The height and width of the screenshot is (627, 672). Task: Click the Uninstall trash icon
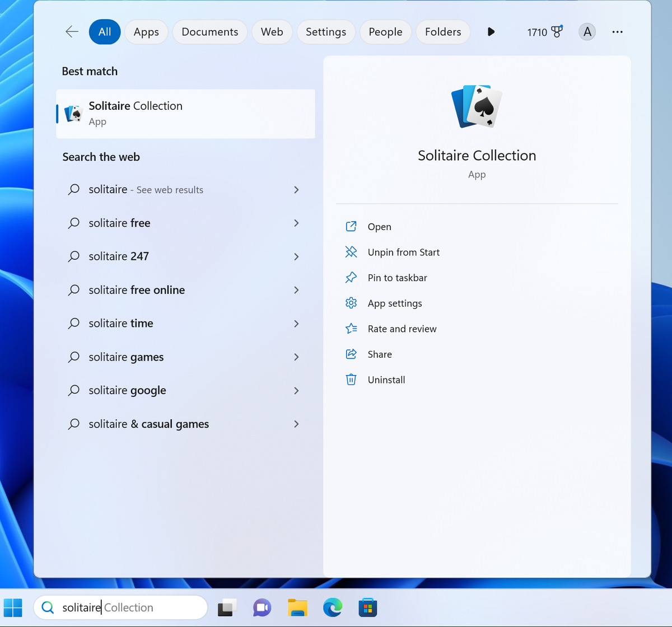(x=351, y=380)
